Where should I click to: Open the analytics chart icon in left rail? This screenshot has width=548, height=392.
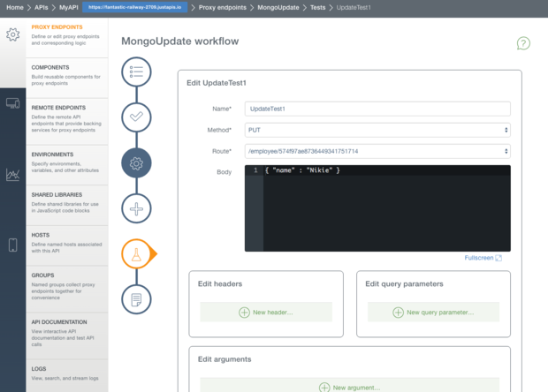tap(13, 174)
